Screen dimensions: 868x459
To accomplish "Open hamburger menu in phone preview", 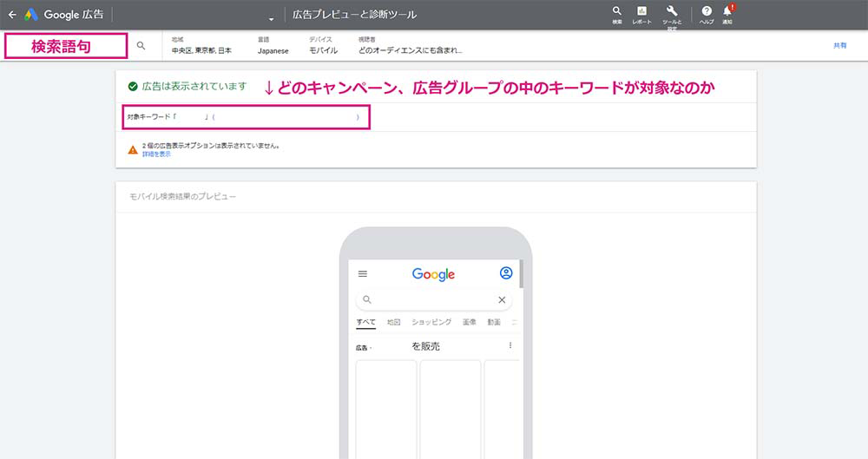I will (363, 273).
